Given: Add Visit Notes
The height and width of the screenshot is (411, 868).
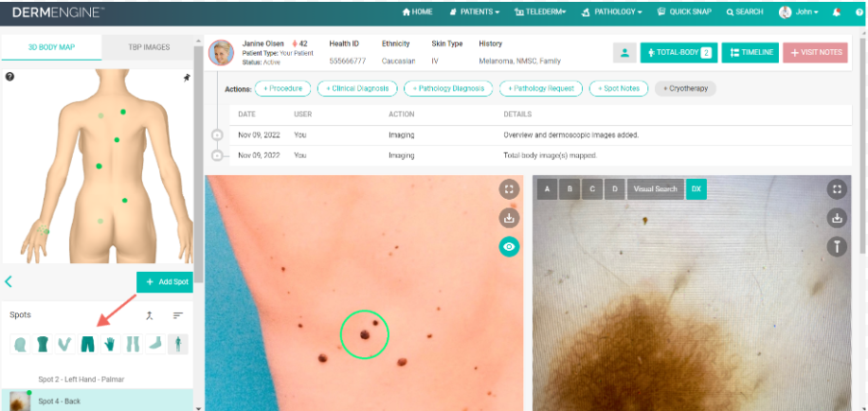Looking at the screenshot, I should [x=816, y=52].
